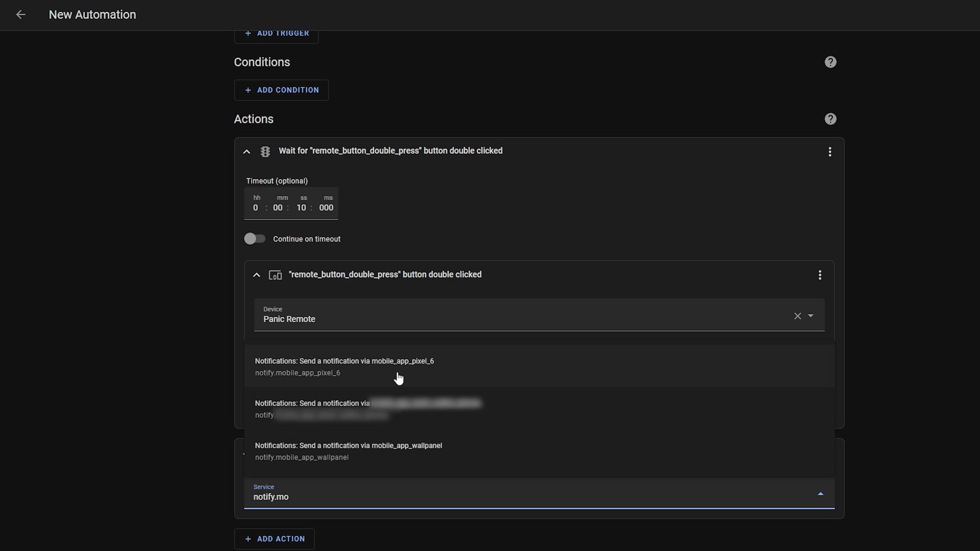The image size is (980, 551).
Task: Click the three-dot menu for button action
Action: click(x=820, y=274)
